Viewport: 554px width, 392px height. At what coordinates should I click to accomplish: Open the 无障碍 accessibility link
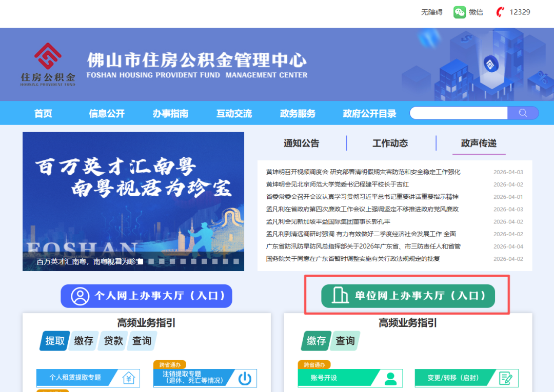[x=431, y=12]
